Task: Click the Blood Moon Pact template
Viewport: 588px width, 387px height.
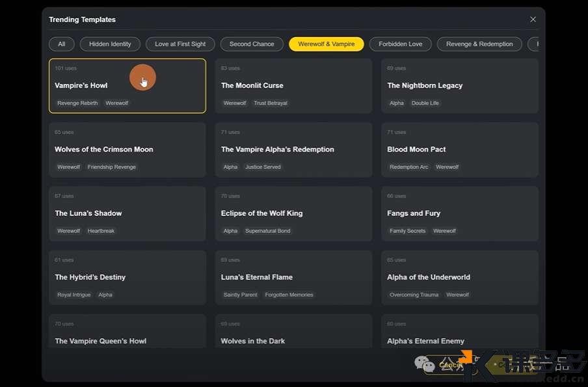Action: coord(459,150)
